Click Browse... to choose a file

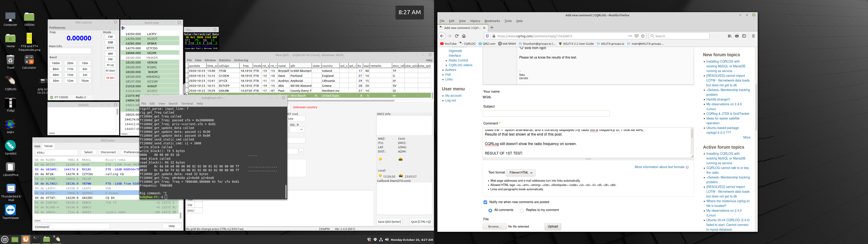coord(495,226)
